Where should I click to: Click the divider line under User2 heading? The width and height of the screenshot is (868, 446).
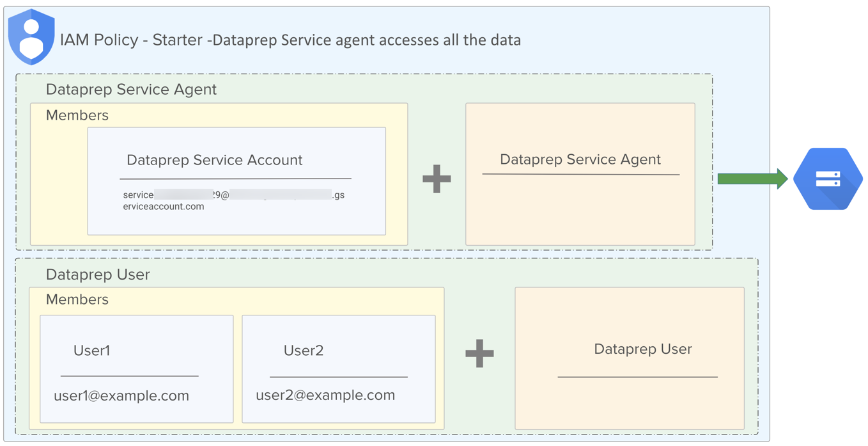point(338,377)
